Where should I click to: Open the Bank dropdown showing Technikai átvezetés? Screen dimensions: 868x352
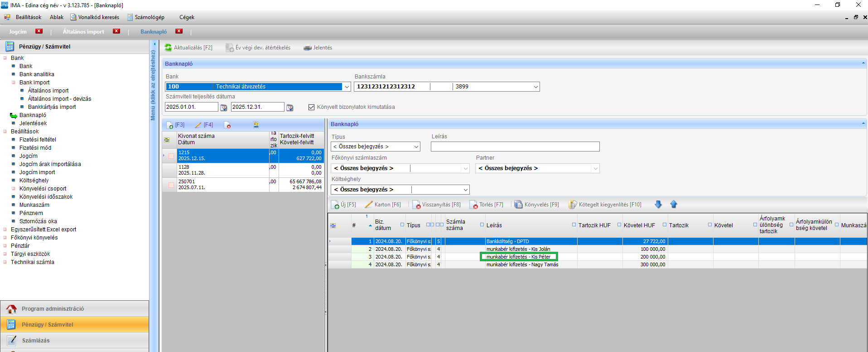[347, 87]
